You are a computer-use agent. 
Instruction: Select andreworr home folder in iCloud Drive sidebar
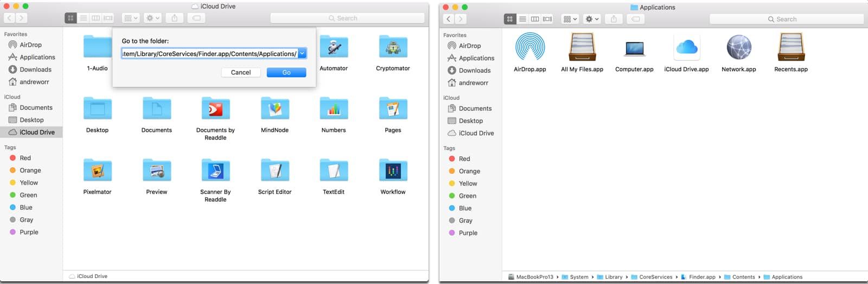34,82
